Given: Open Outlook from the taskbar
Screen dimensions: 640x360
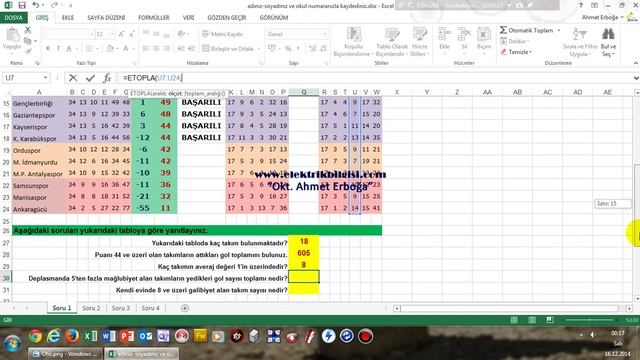Looking at the screenshot, I should pyautogui.click(x=145, y=336).
